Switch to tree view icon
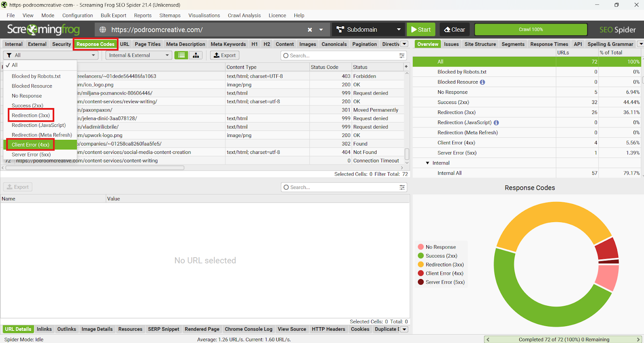This screenshot has height=343, width=644. pos(196,55)
